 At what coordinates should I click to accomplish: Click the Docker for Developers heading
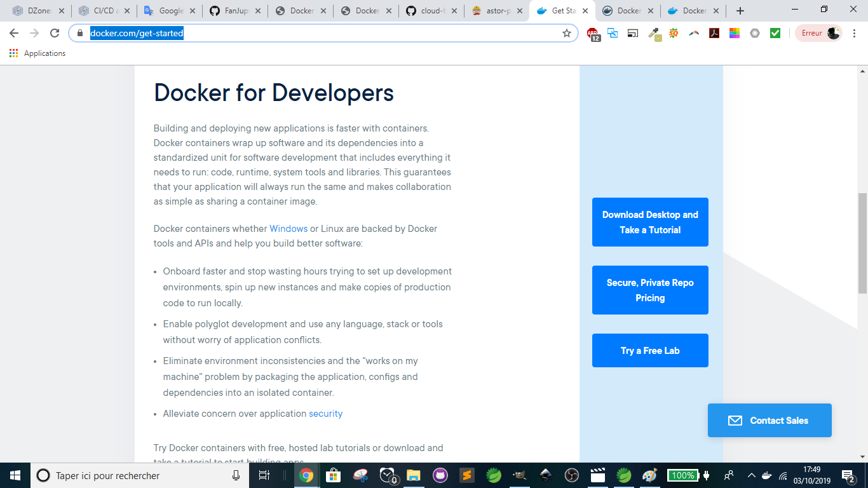tap(274, 93)
